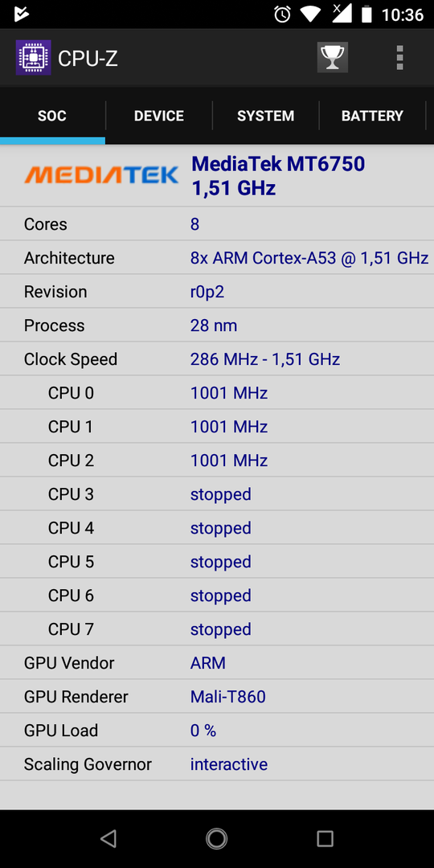Select the Clock Speed row
434x868 pixels.
pyautogui.click(x=217, y=358)
